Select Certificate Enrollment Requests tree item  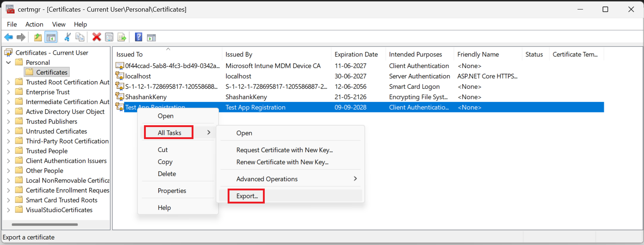68,190
